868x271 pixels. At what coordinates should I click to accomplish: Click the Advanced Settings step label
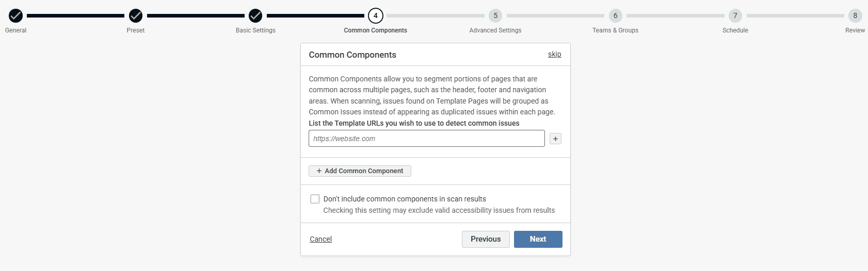tap(495, 30)
